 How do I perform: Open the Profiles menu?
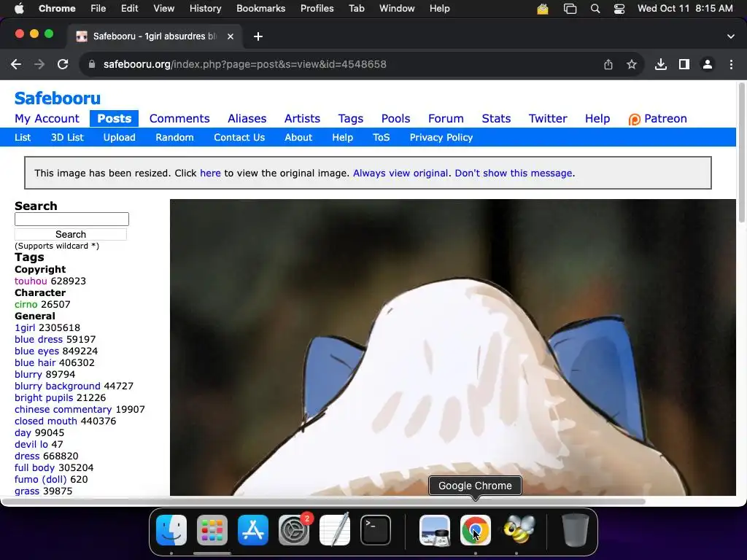[317, 9]
